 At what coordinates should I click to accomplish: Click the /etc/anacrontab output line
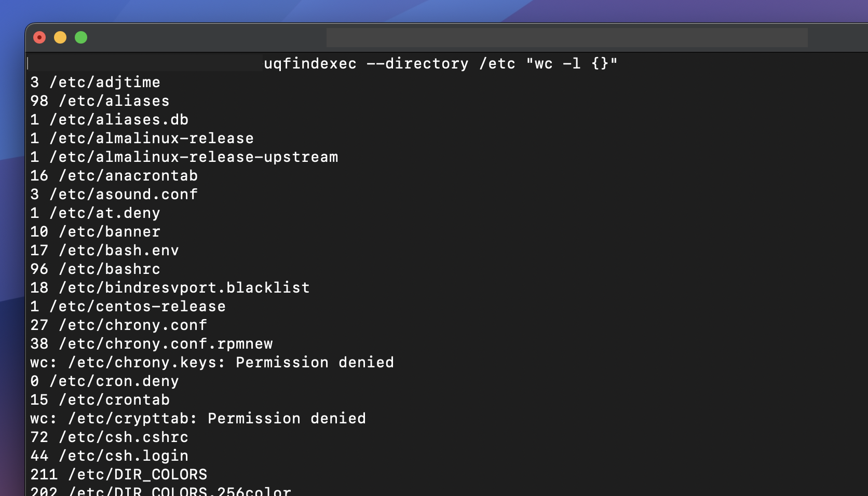(x=114, y=176)
